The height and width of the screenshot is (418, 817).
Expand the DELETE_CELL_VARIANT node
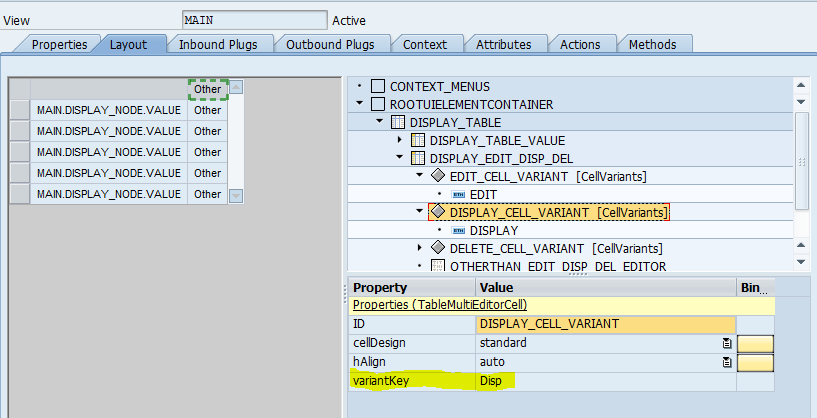420,248
